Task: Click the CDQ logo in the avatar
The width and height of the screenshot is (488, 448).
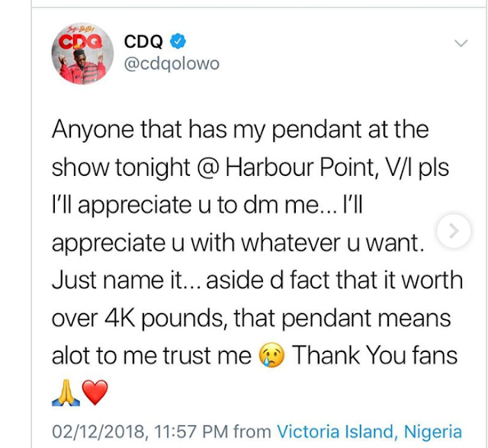Action: (81, 42)
